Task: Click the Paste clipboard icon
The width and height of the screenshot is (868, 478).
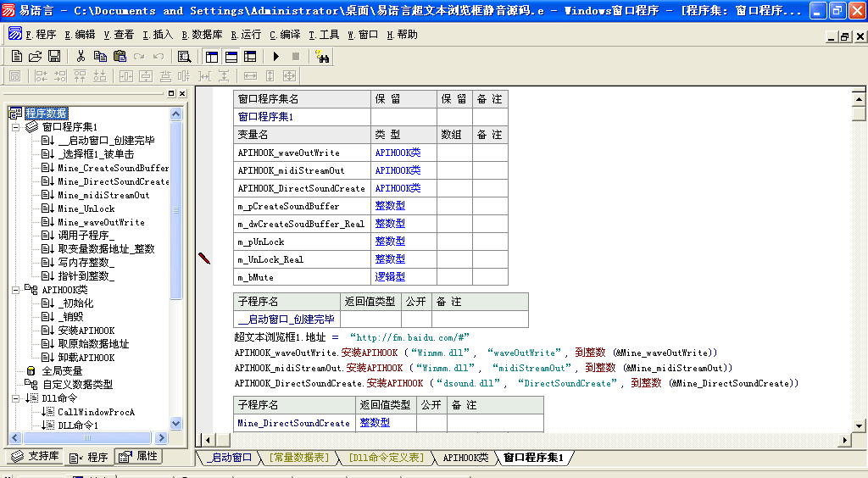Action: (120, 57)
